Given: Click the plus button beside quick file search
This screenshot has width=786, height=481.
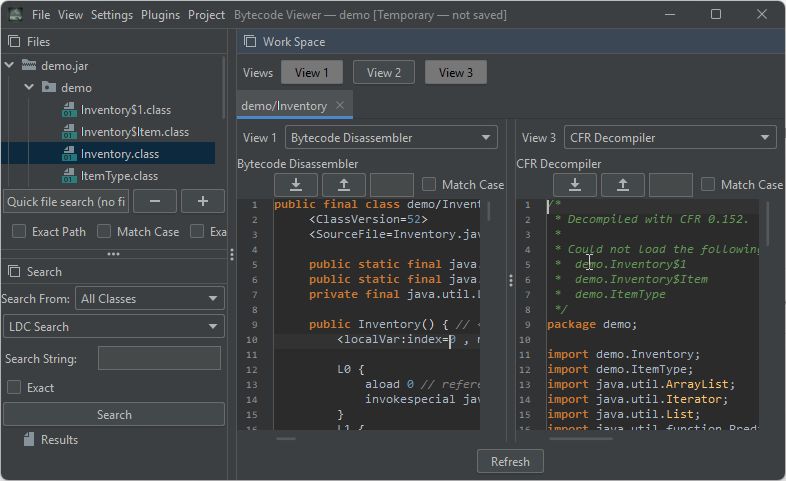Looking at the screenshot, I should (x=203, y=201).
